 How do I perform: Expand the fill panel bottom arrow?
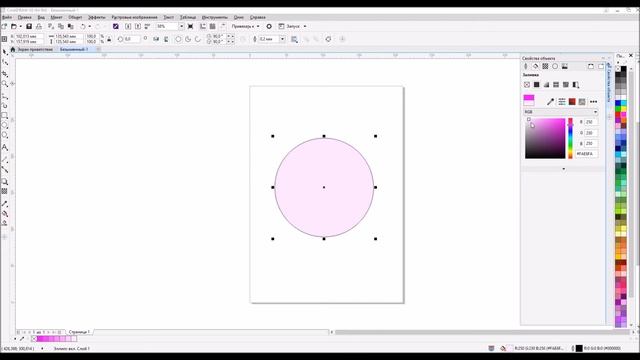click(x=564, y=169)
